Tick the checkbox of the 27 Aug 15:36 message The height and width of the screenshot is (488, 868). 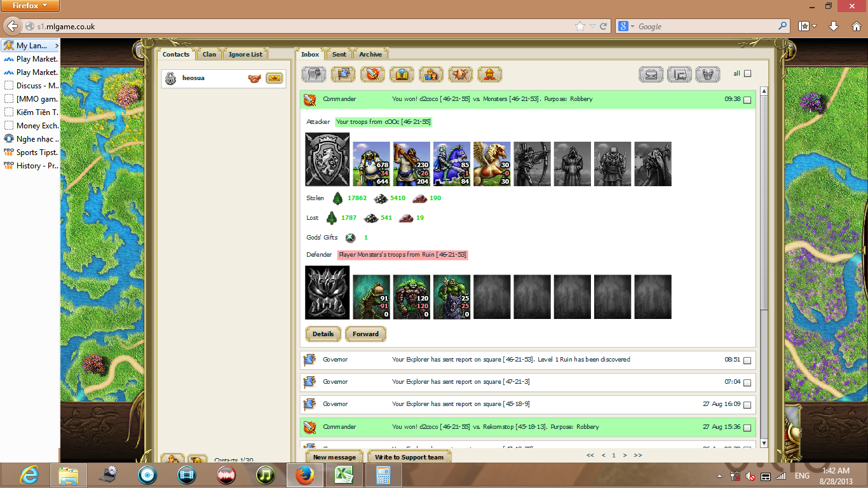pos(747,428)
